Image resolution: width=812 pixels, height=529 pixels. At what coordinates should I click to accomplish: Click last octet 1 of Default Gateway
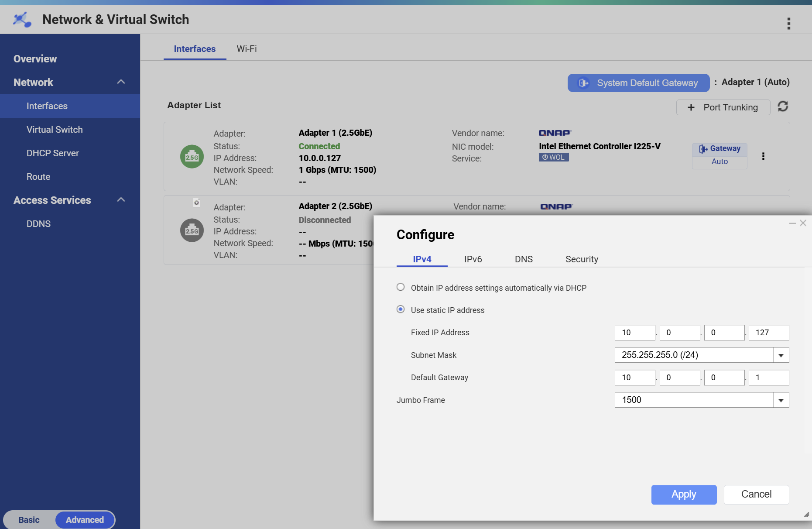pyautogui.click(x=769, y=378)
